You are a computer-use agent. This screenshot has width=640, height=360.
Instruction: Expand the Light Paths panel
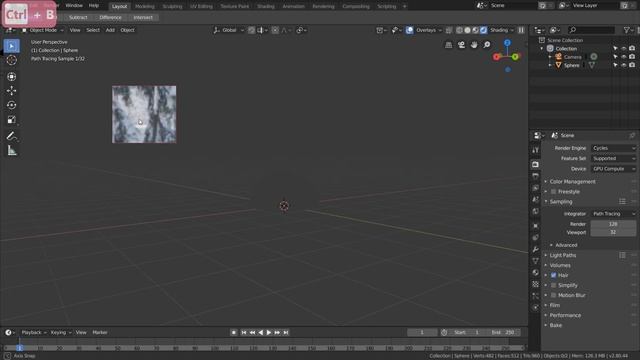point(563,255)
